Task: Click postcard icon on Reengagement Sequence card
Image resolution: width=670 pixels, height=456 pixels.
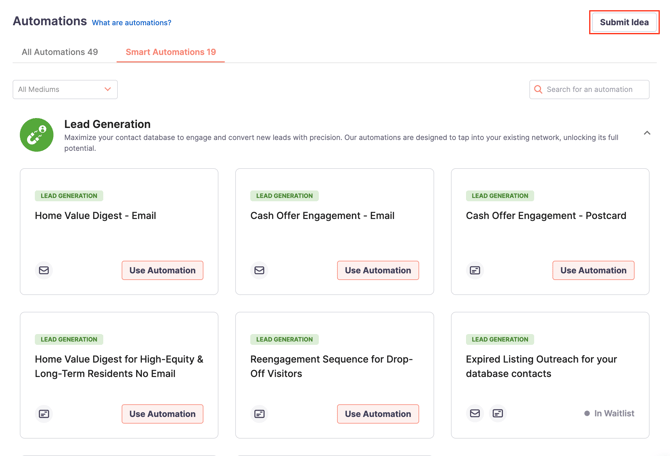Action: (x=259, y=414)
